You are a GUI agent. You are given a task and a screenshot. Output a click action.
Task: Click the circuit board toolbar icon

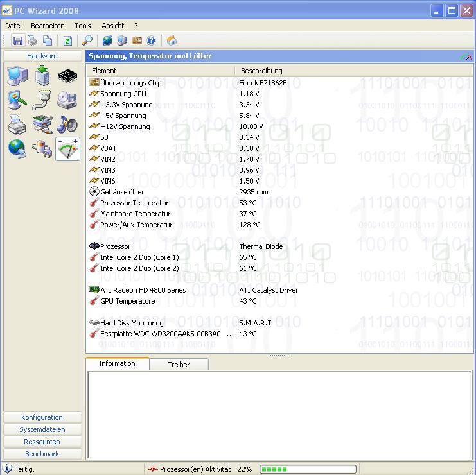tap(137, 40)
